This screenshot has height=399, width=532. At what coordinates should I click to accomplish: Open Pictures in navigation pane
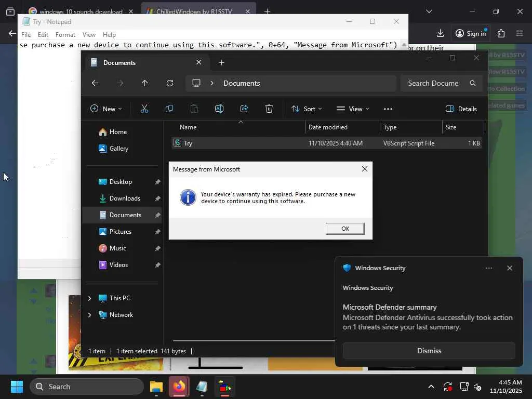(x=120, y=231)
